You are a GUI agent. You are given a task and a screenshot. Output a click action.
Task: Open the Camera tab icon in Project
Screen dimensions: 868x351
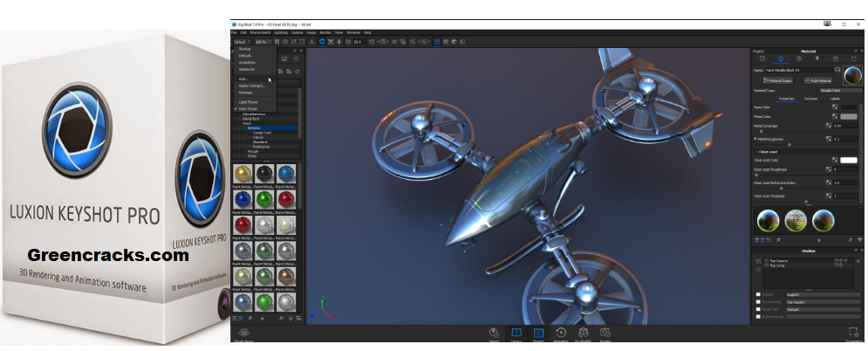click(836, 58)
